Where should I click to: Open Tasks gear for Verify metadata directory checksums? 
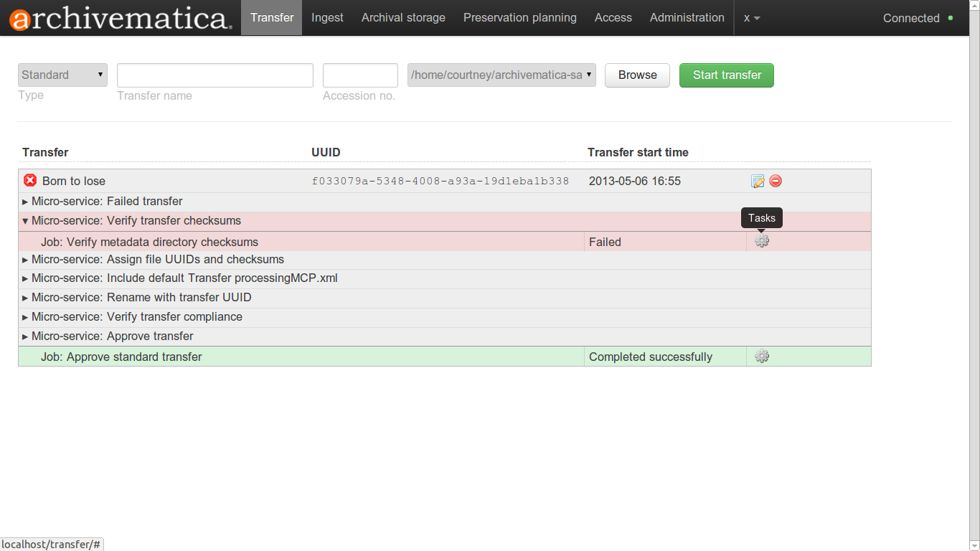pyautogui.click(x=762, y=242)
